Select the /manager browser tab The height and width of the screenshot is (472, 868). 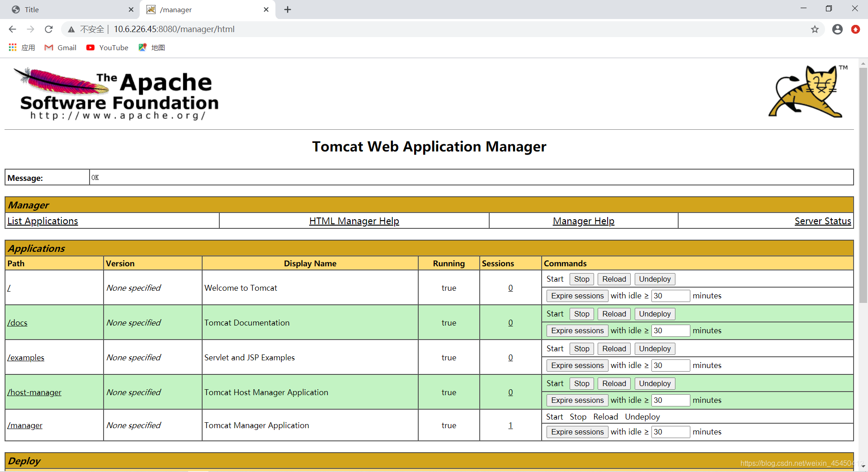click(208, 9)
